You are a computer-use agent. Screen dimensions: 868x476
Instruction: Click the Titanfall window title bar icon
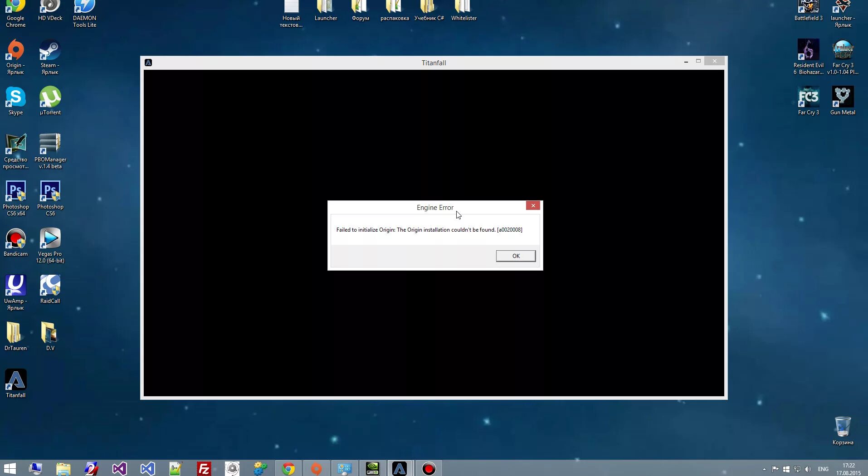point(148,63)
